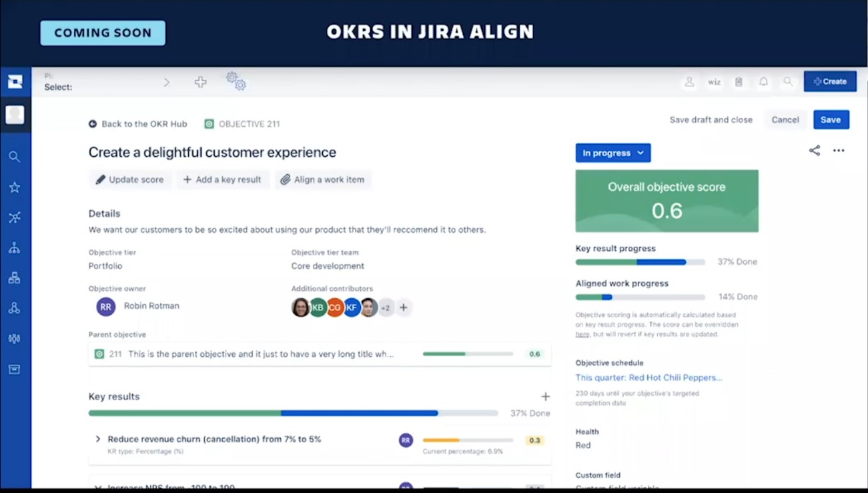The width and height of the screenshot is (868, 493).
Task: Click the 'here' score override link
Action: [x=582, y=334]
